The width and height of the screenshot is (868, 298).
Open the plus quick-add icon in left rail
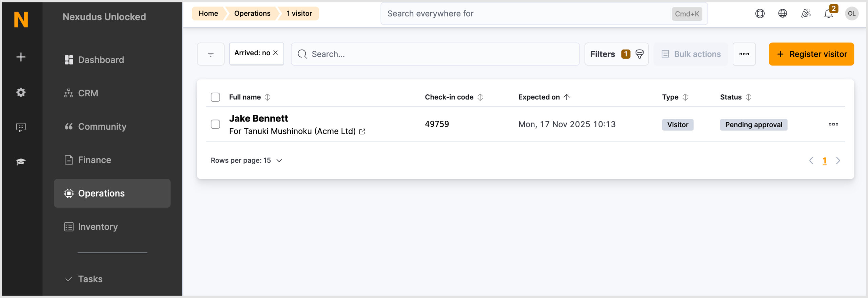(21, 57)
